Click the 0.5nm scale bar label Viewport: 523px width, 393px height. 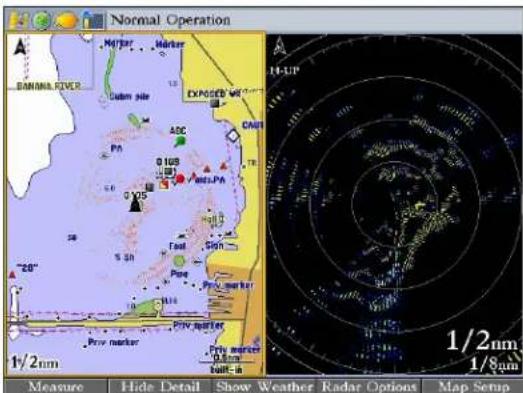[226, 358]
